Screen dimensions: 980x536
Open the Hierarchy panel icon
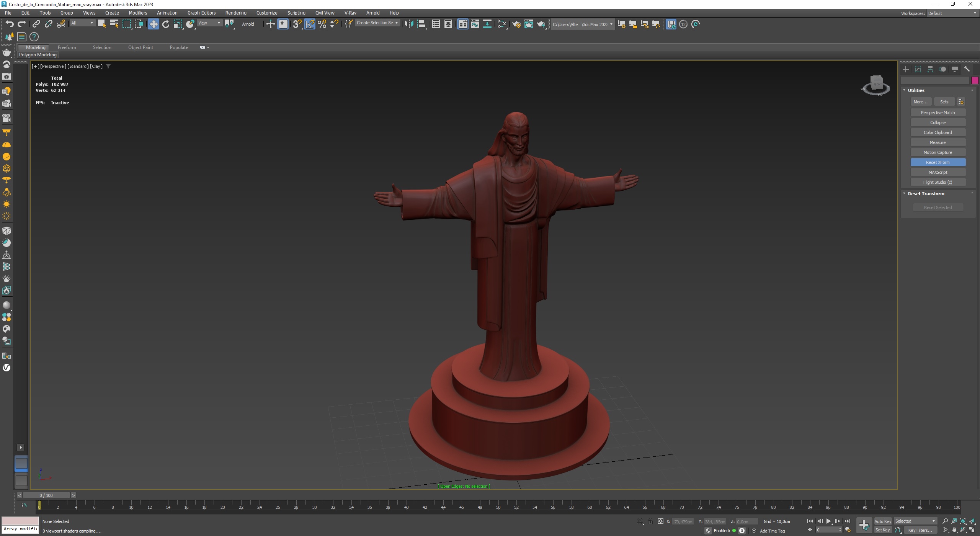pyautogui.click(x=930, y=69)
